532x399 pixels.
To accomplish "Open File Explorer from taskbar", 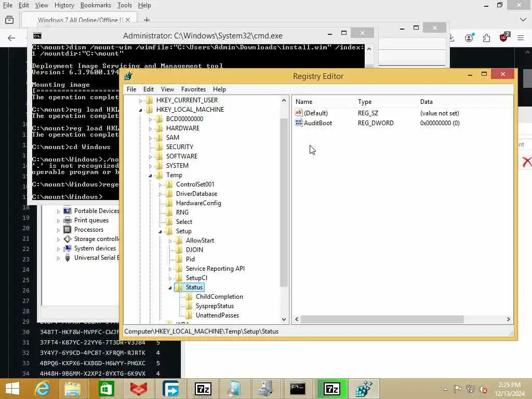I will coord(73,389).
